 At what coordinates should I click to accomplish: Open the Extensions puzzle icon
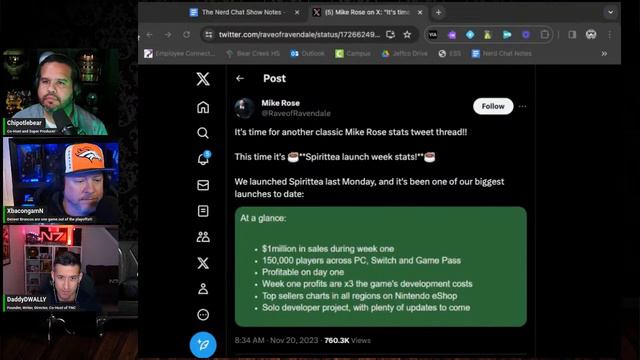click(544, 35)
